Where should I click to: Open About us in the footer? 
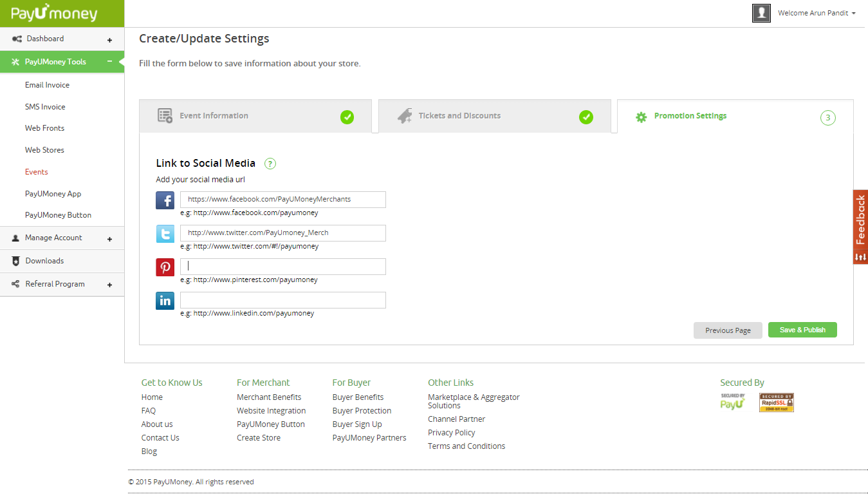[x=157, y=424]
